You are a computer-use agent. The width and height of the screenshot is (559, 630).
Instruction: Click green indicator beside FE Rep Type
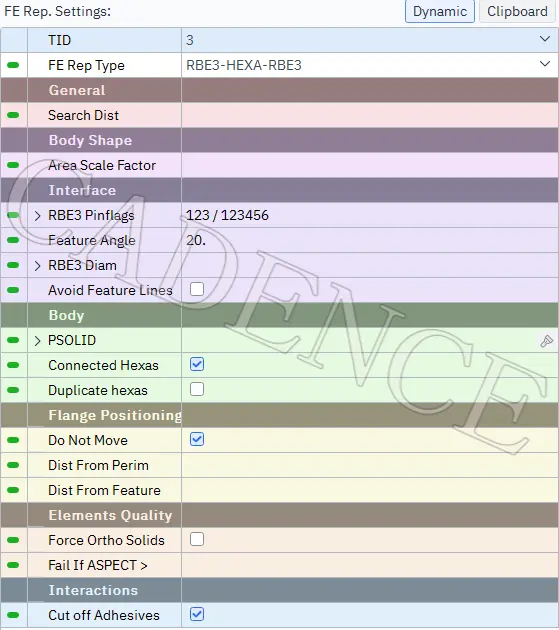coord(13,65)
